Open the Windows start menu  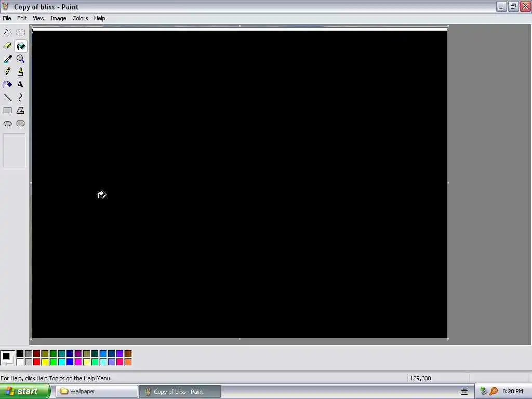click(x=25, y=392)
